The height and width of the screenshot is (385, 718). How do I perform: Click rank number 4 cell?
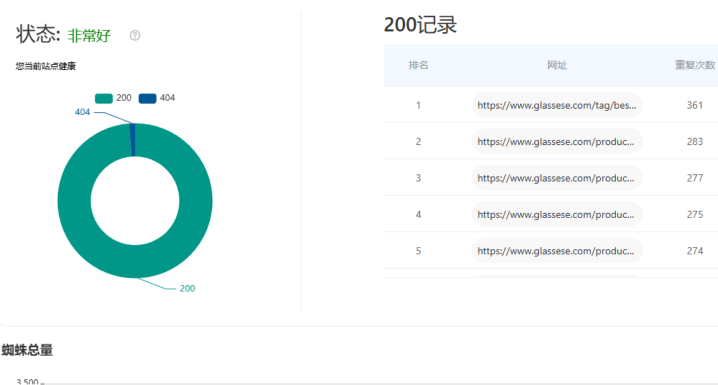pos(418,214)
